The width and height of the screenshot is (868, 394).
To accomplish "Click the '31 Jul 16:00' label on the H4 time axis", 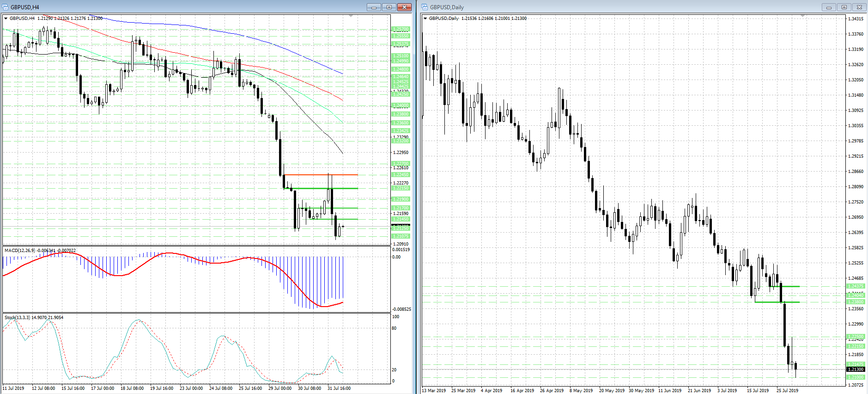I will click(339, 388).
